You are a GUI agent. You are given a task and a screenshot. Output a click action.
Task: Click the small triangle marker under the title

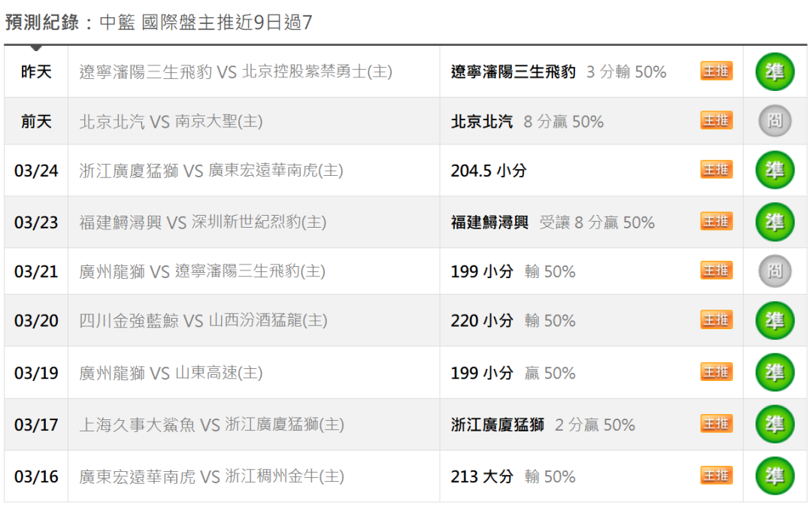pos(36,48)
